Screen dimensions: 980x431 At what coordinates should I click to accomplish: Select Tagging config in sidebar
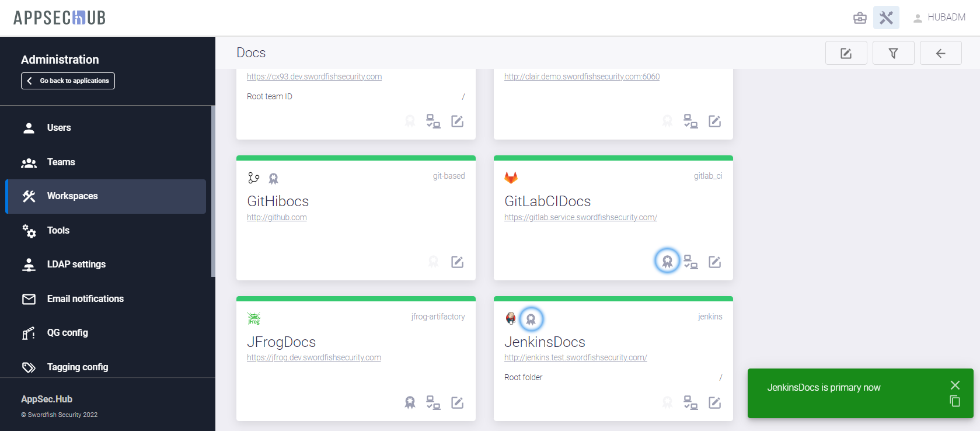78,367
